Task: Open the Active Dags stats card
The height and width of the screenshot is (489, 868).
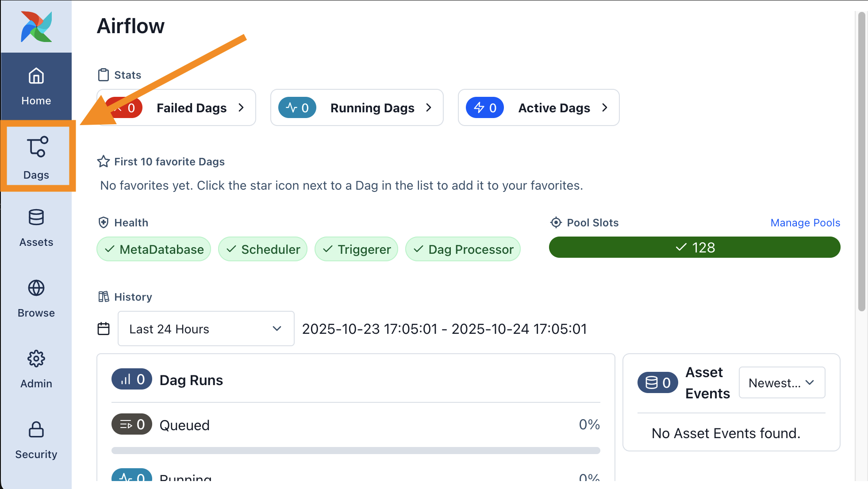Action: pos(538,107)
